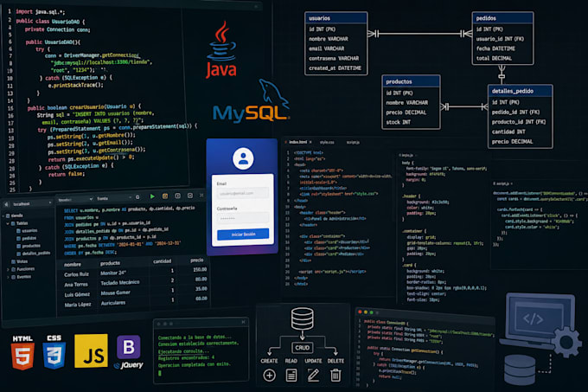The height and width of the screenshot is (392, 588).
Task: Click the jQuery logo text
Action: click(x=129, y=365)
